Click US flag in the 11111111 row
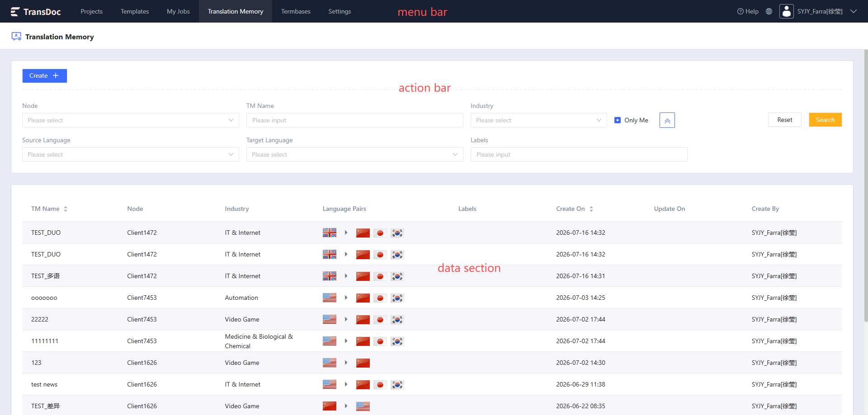This screenshot has height=415, width=868. click(330, 341)
